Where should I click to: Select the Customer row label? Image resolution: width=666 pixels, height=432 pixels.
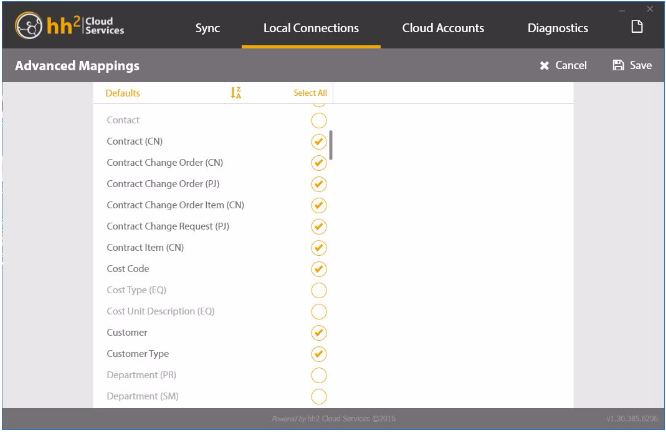pyautogui.click(x=127, y=333)
